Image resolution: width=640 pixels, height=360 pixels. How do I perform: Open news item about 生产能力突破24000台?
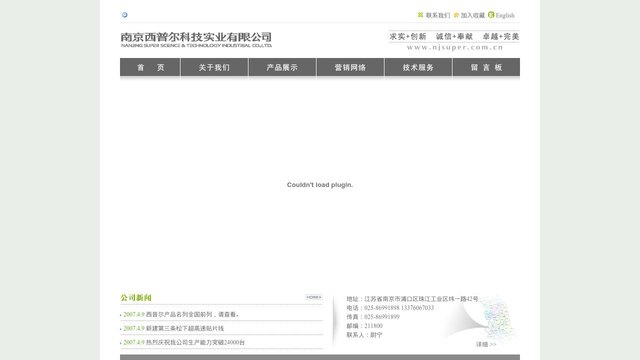pyautogui.click(x=196, y=342)
